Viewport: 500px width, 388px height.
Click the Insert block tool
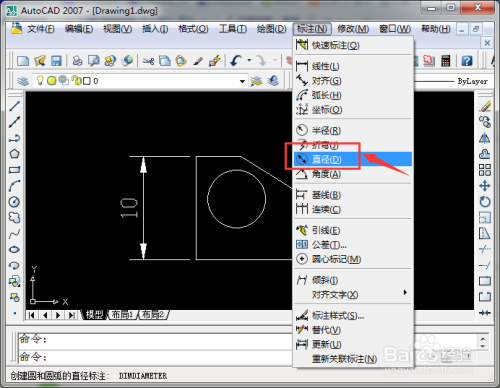[x=14, y=282]
